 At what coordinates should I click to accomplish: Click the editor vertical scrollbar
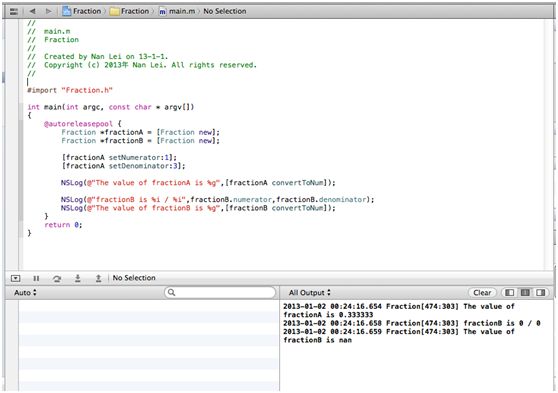click(x=548, y=144)
